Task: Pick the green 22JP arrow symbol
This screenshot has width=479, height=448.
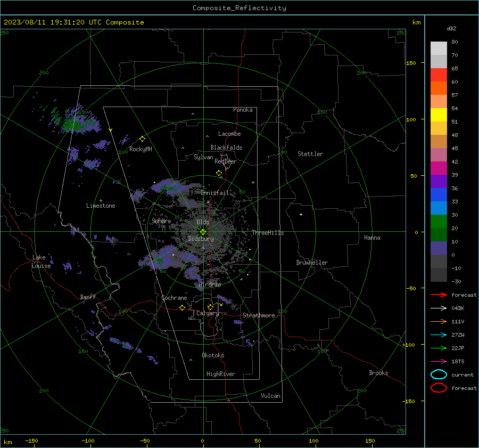Action: pyautogui.click(x=439, y=348)
